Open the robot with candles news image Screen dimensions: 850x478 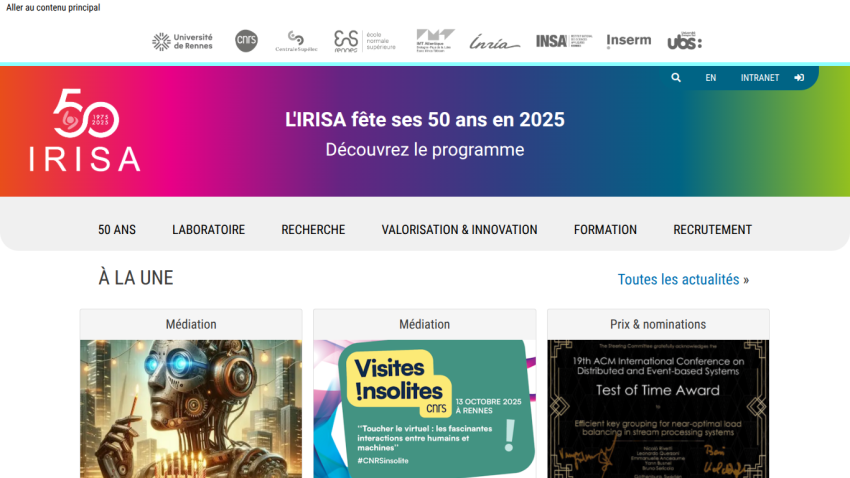coord(191,409)
